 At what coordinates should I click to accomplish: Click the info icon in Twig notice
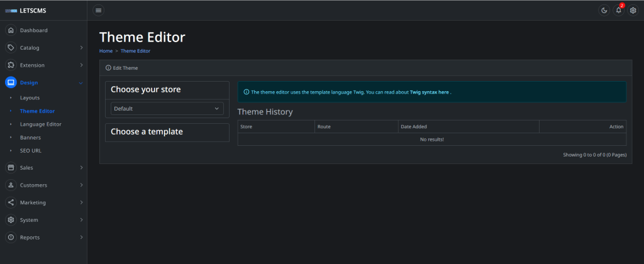coord(247,92)
